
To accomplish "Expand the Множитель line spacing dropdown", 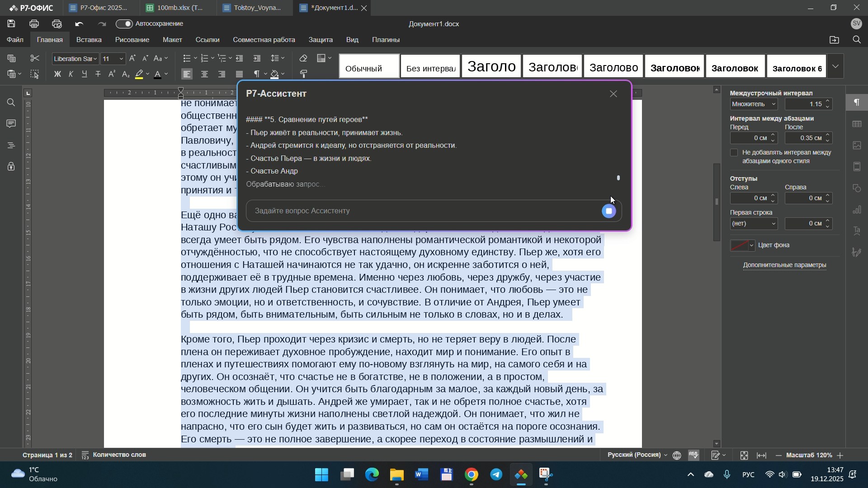I will click(754, 104).
